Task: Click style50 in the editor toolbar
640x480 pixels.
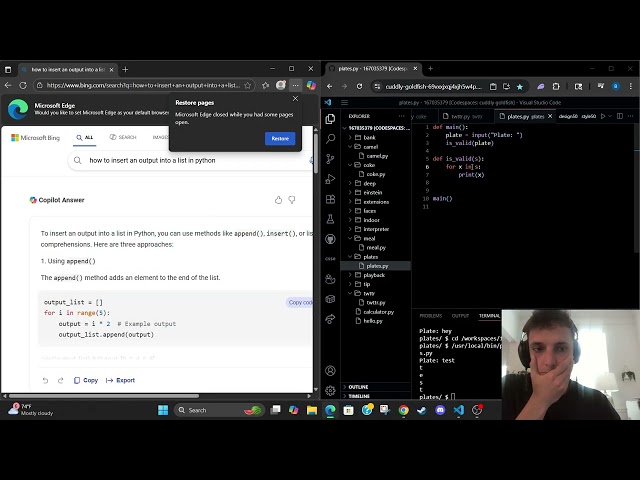Action: (x=589, y=116)
